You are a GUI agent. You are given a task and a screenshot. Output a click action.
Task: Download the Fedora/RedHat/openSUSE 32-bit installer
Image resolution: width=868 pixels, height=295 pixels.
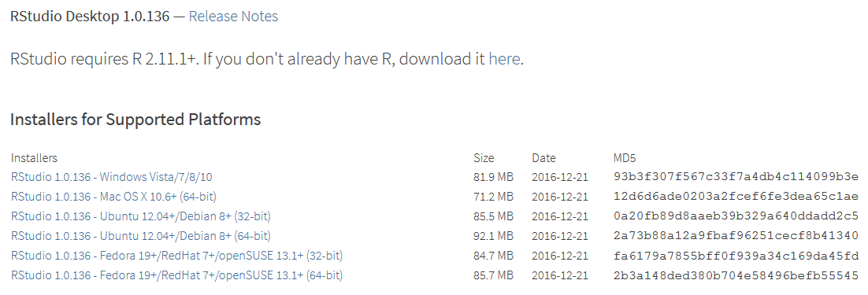[x=176, y=256]
